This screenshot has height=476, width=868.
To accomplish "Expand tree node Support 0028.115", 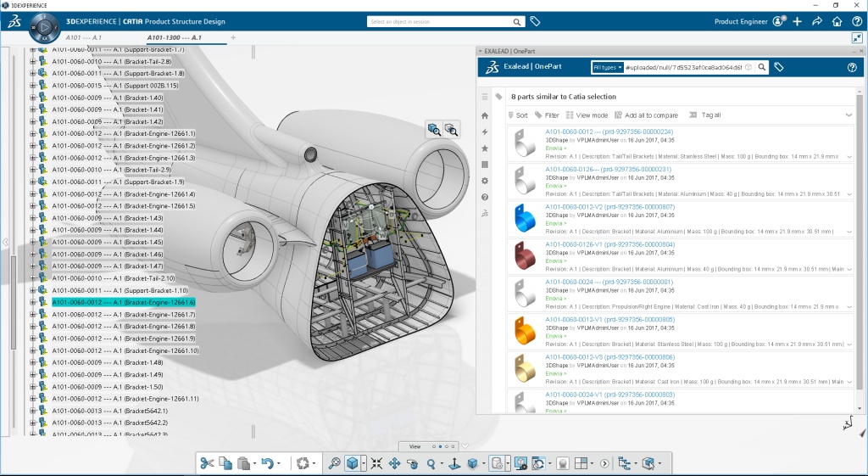I will (33, 86).
